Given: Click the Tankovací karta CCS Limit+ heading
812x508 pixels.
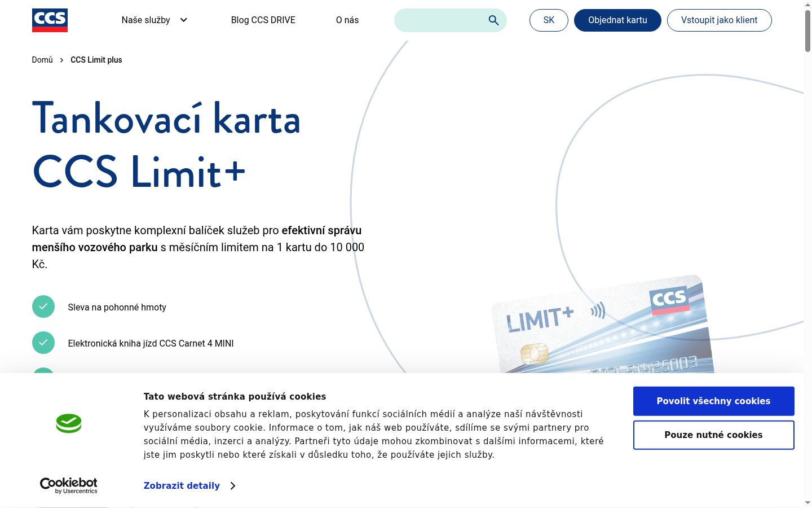Looking at the screenshot, I should (x=166, y=144).
